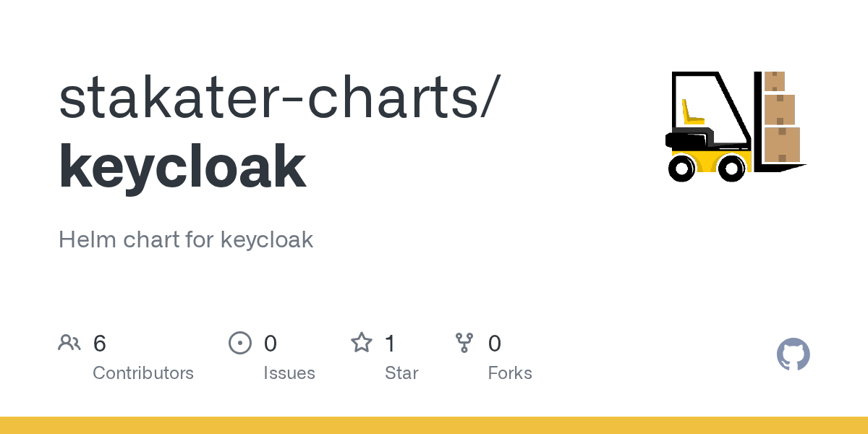The width and height of the screenshot is (868, 434).
Task: Click the 'Helm chart for keycloak' description
Action: click(186, 239)
